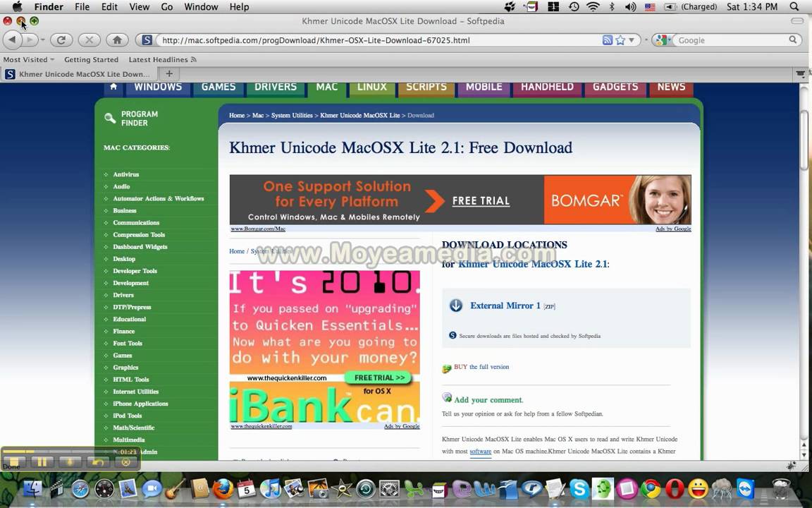Open the Go menu in menu bar
This screenshot has height=508, width=812.
click(167, 7)
